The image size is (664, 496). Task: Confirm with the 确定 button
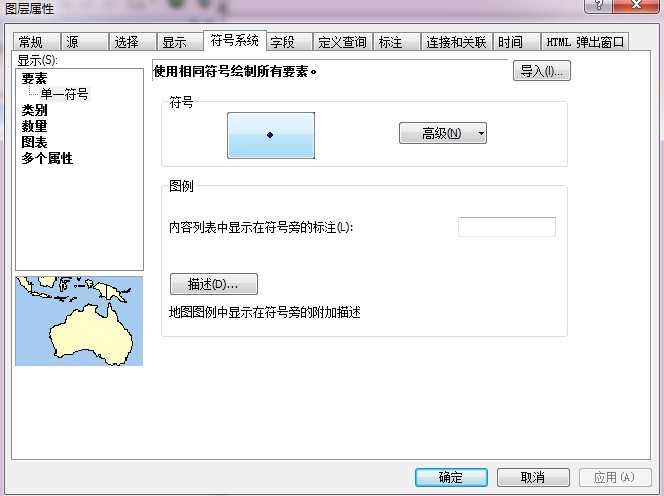(x=451, y=477)
